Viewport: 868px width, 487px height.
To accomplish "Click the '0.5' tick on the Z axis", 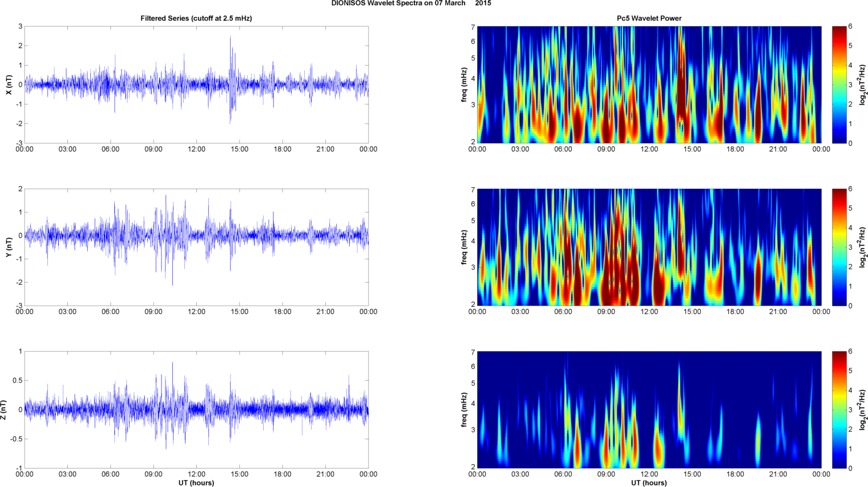I will [18, 380].
